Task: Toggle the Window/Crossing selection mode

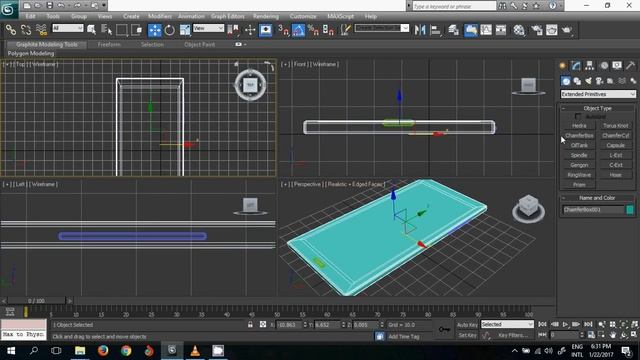Action: tap(137, 30)
